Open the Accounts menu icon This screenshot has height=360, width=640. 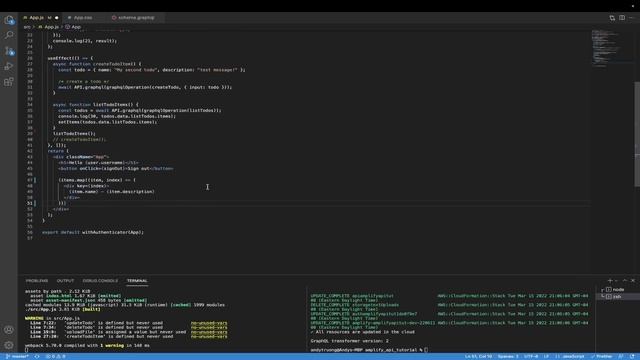click(9, 330)
